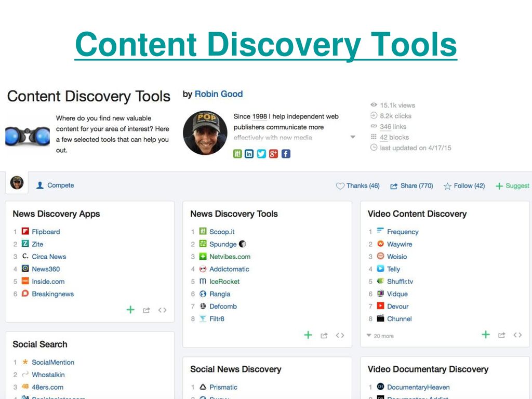
Task: Open the Circa News link
Action: [49, 257]
